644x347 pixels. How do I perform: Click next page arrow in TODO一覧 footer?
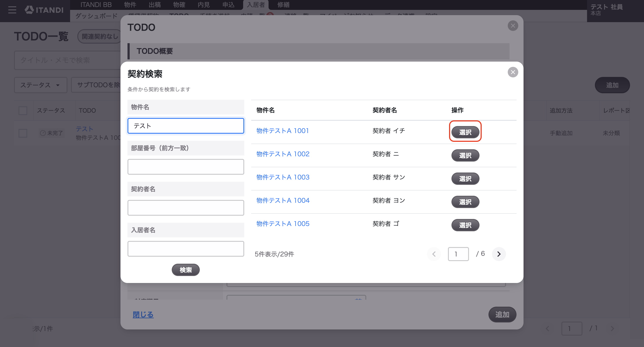612,329
